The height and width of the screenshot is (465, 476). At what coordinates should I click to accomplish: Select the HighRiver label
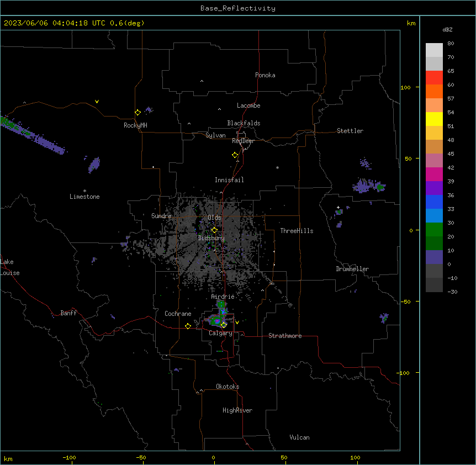tap(237, 410)
